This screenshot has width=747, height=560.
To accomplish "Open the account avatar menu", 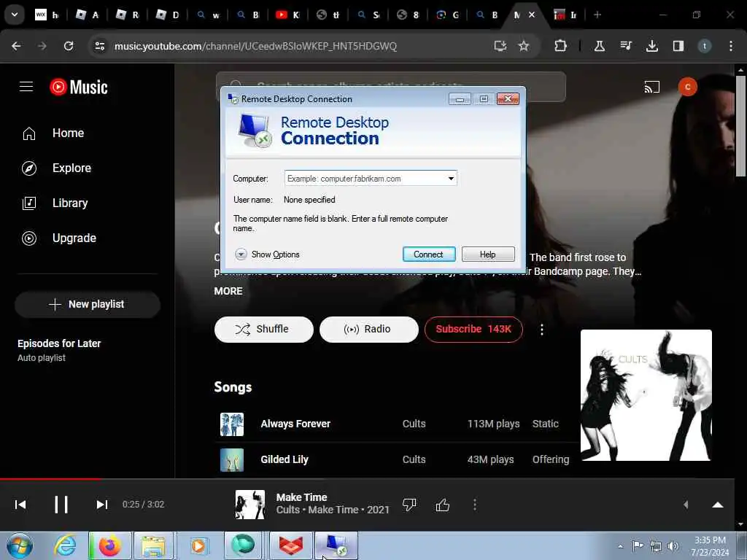I will pos(687,87).
